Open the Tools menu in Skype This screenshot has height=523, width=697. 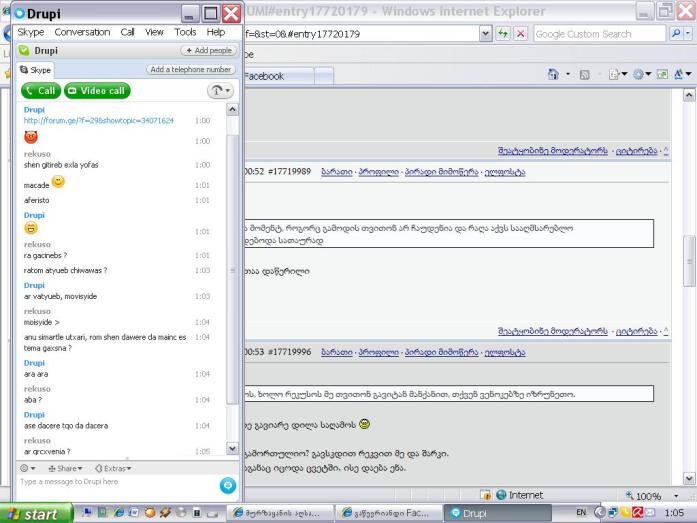pos(185,32)
